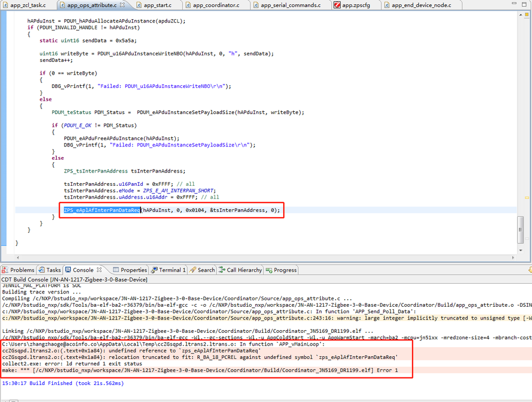Close the Console view
This screenshot has width=532, height=402.
(99, 270)
